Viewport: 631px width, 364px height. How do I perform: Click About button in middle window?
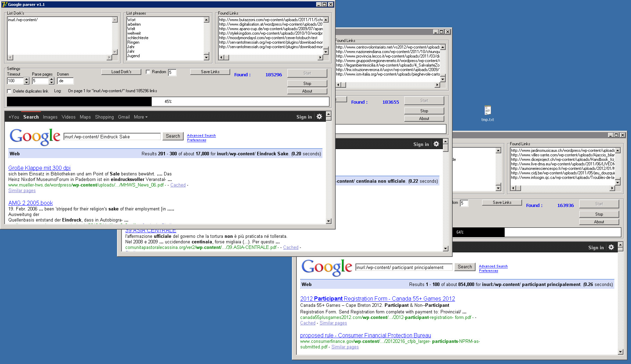click(x=424, y=119)
